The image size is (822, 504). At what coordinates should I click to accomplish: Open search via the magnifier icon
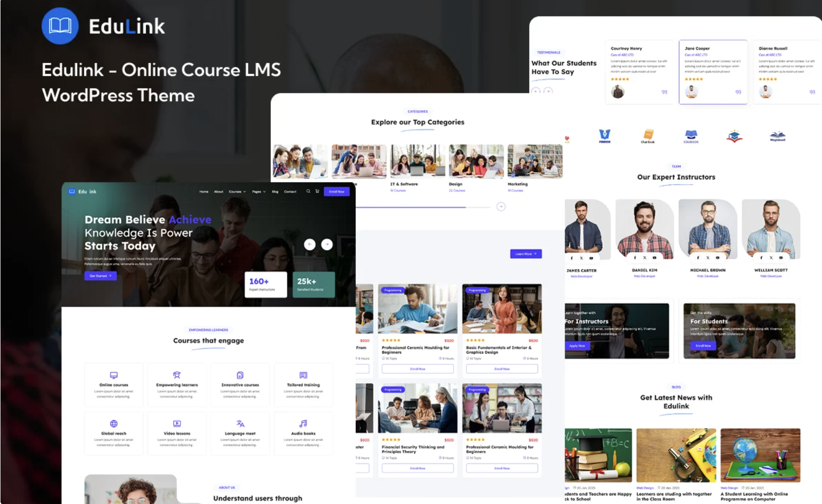308,191
